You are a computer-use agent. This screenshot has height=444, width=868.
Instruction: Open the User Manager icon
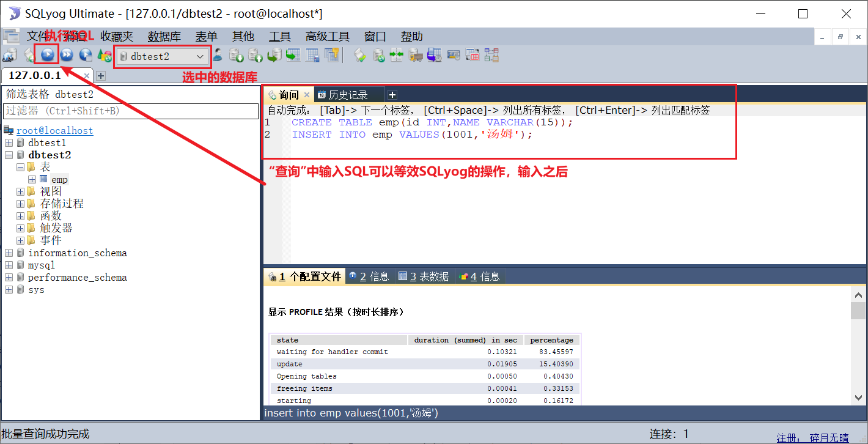(218, 56)
